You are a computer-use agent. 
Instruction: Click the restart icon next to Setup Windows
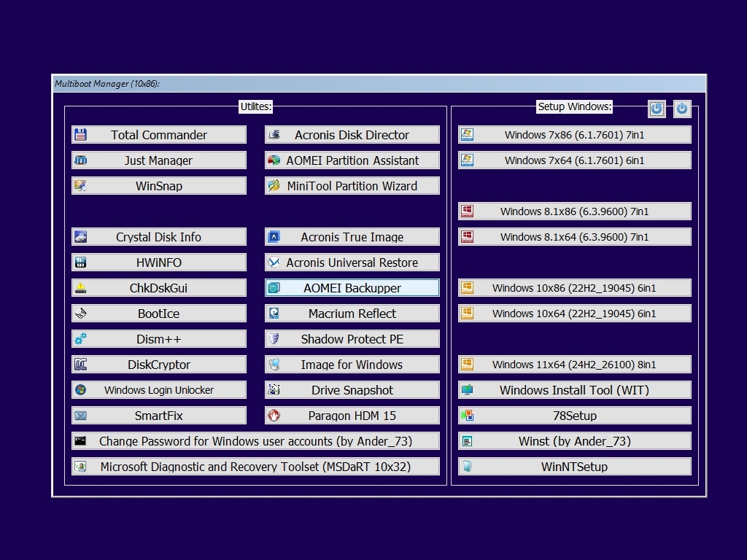coord(657,109)
